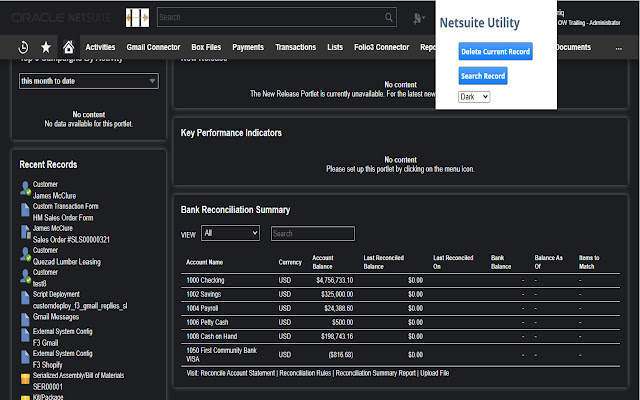The width and height of the screenshot is (640, 400).
Task: Click the package icon for SER00001
Action: [x=25, y=381]
